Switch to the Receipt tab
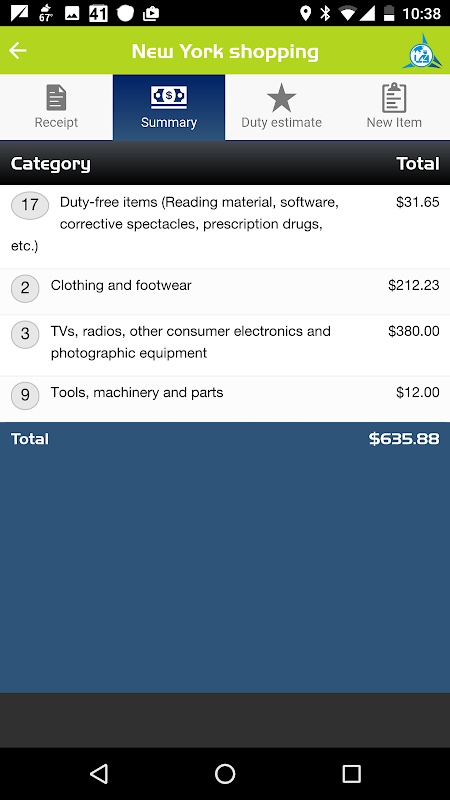 (x=56, y=107)
